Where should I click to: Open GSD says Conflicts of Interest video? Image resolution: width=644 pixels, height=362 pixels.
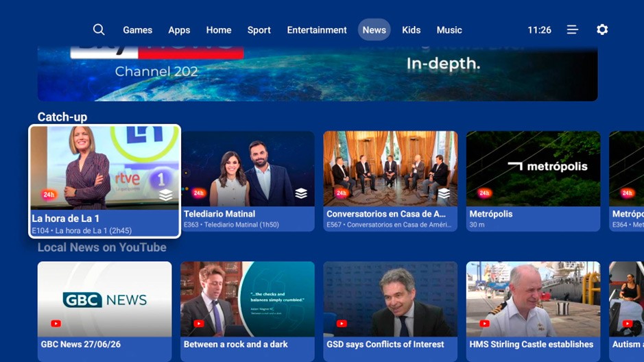[390, 299]
